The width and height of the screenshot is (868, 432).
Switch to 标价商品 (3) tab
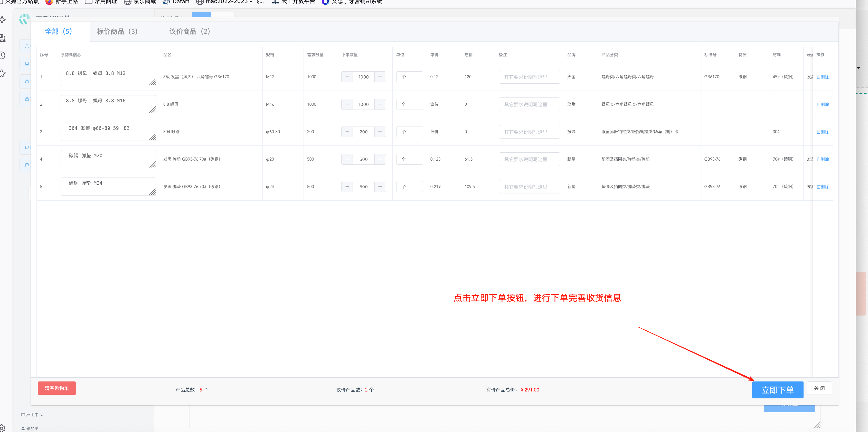pyautogui.click(x=117, y=32)
